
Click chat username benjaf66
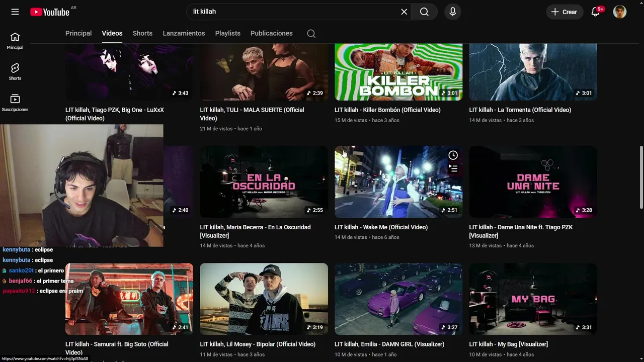[x=21, y=281]
